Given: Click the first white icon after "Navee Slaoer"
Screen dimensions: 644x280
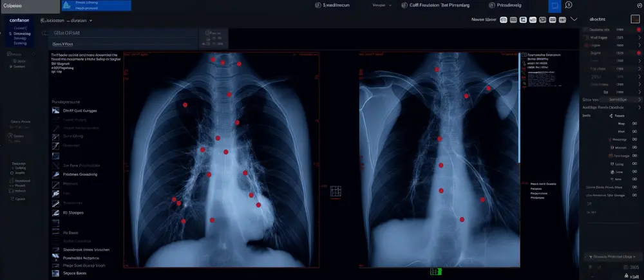Looking at the screenshot, I should (503, 19).
